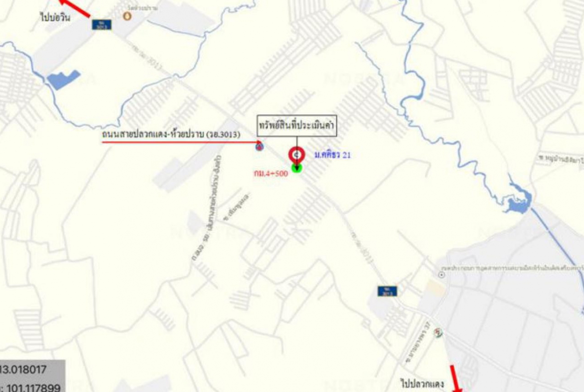Click the 7-Eleven store icon
This screenshot has height=392, width=584.
438,333
